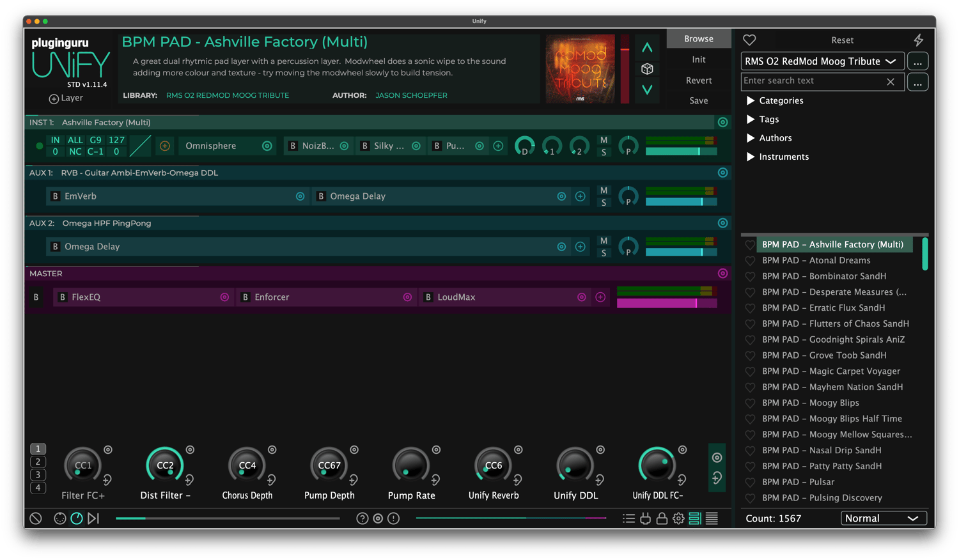This screenshot has width=959, height=560.
Task: Solo the AUX 1 layer
Action: (x=604, y=203)
